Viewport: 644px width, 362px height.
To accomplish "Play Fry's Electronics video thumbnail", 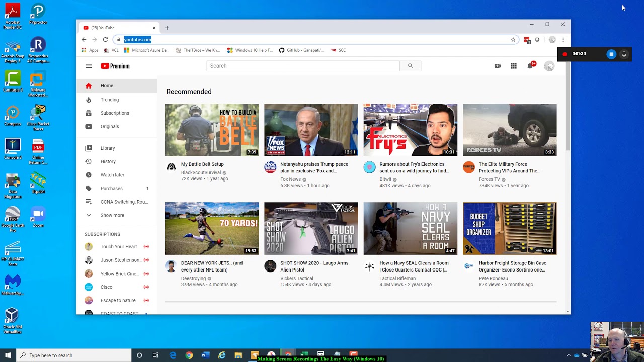I will 411,130.
